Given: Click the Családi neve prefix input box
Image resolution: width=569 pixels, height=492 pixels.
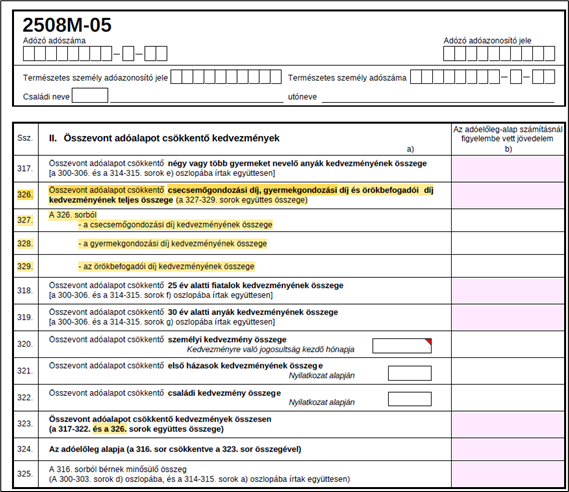Looking at the screenshot, I should click(90, 95).
